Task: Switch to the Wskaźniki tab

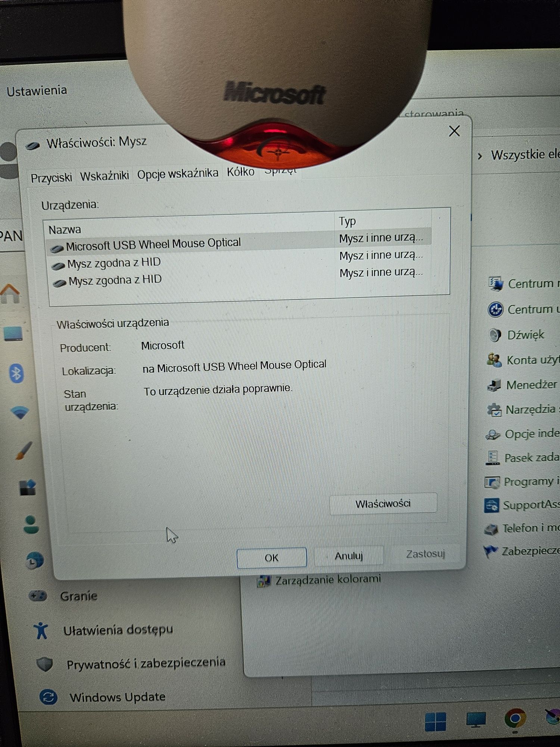Action: 105,176
